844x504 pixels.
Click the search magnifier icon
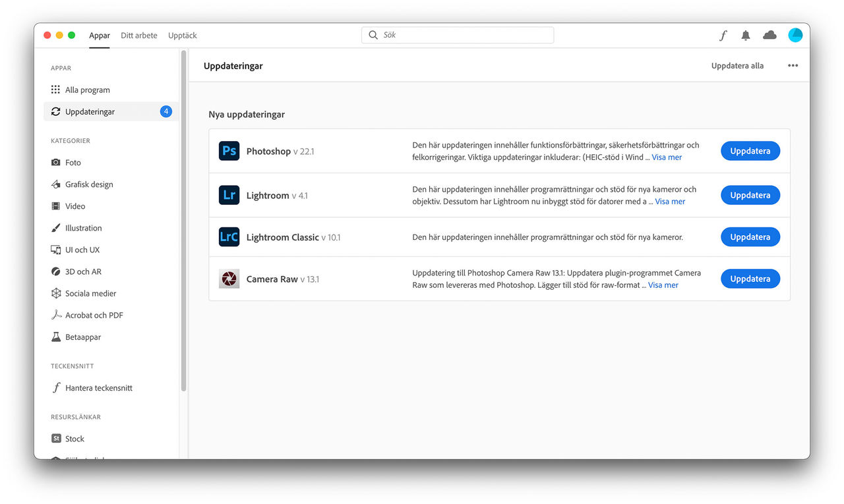point(373,35)
